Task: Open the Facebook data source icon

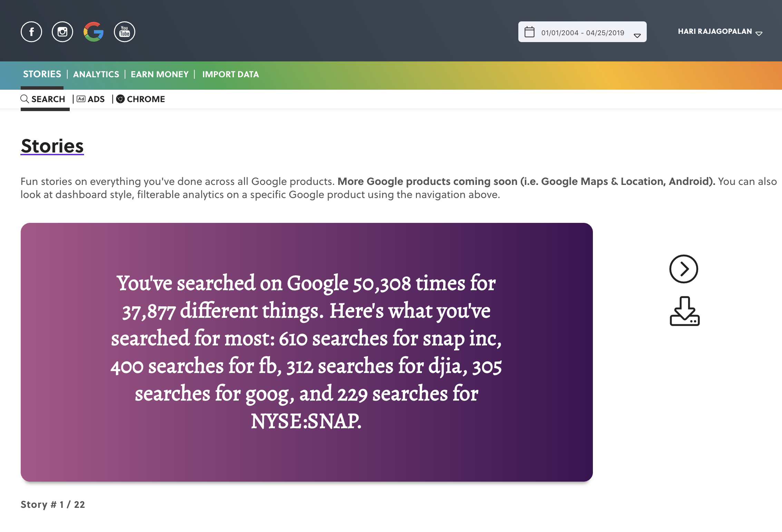Action: pos(31,32)
